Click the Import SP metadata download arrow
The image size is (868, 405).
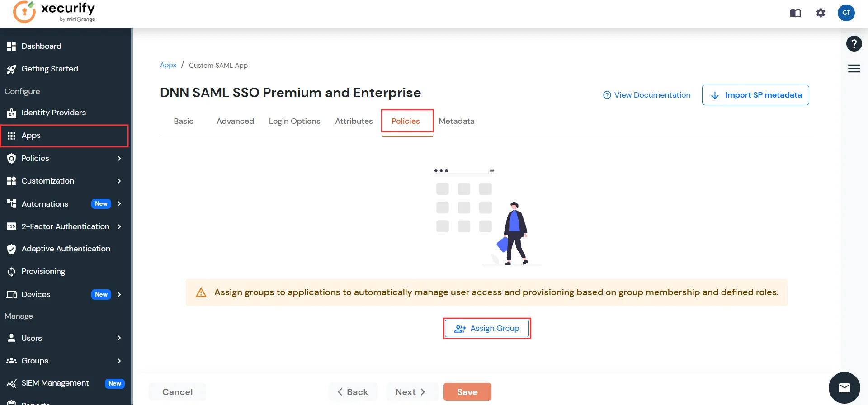pos(715,95)
